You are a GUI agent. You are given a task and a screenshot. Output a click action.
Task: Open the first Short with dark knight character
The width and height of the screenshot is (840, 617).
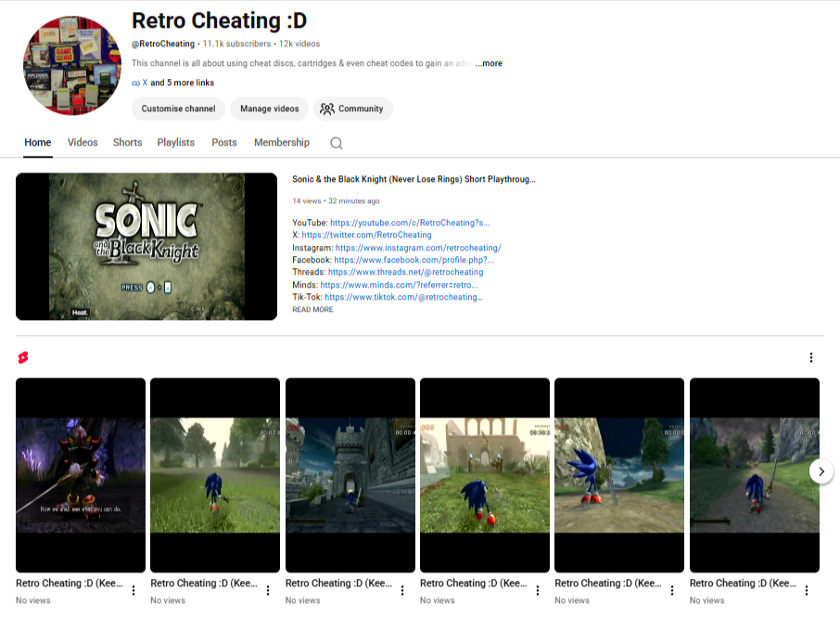click(81, 475)
